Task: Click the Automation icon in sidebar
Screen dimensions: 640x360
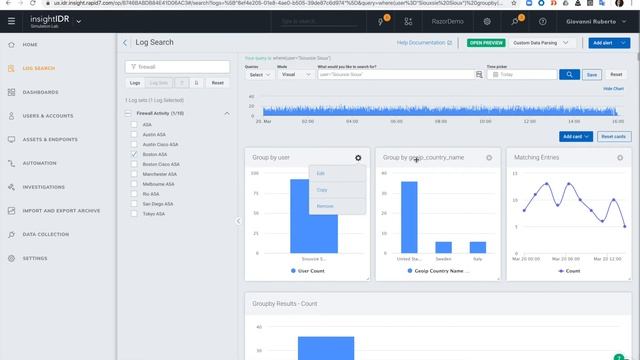Action: point(11,163)
